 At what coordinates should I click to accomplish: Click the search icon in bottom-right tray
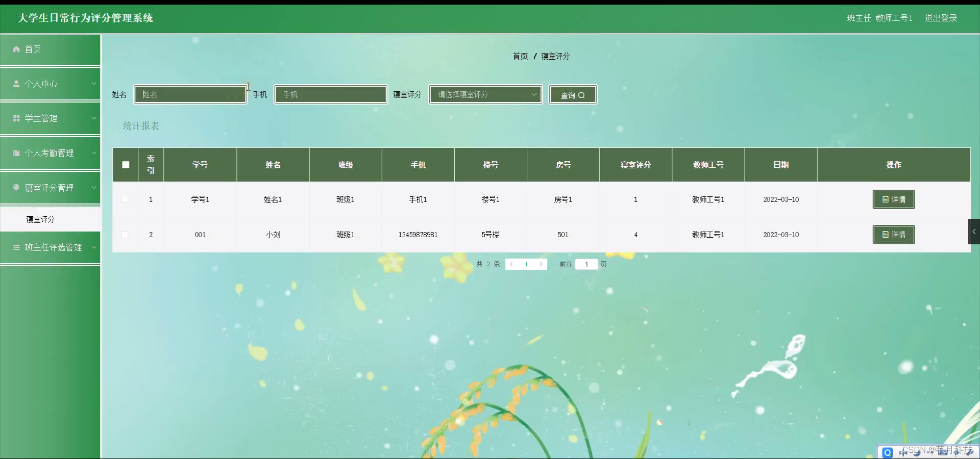coord(888,452)
